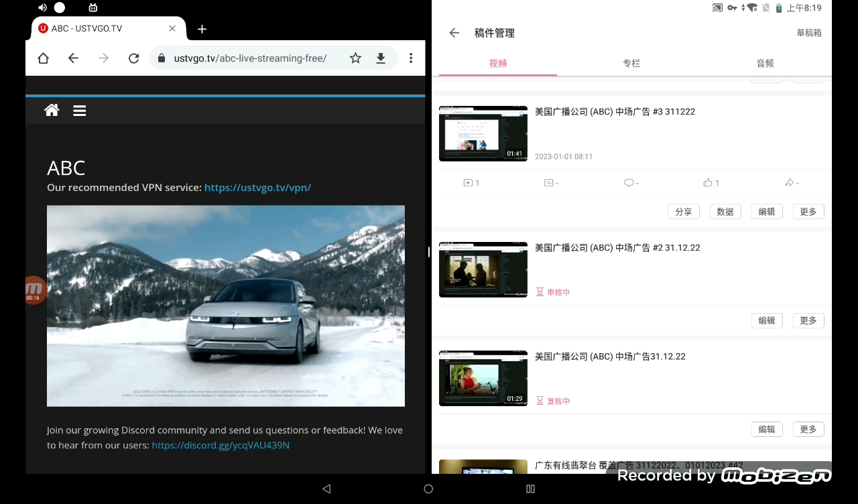The height and width of the screenshot is (504, 858).
Task: Select the ABC - USTVGO.TV tab
Action: pyautogui.click(x=109, y=29)
